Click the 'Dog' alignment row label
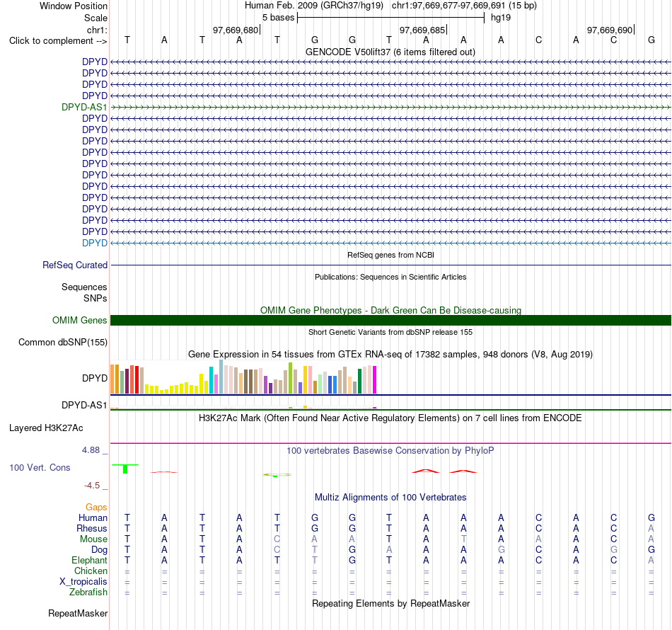This screenshot has height=630, width=672. [99, 550]
